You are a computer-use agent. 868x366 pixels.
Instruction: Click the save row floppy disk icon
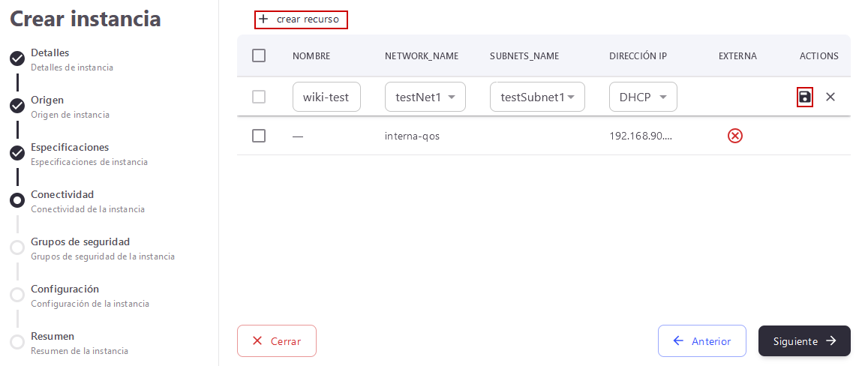804,97
